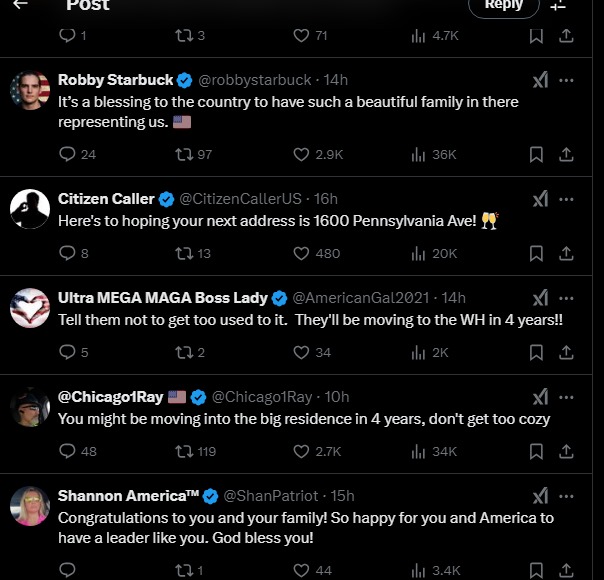Open more options on Robby Starbuck's reply
The height and width of the screenshot is (580, 604).
(566, 80)
